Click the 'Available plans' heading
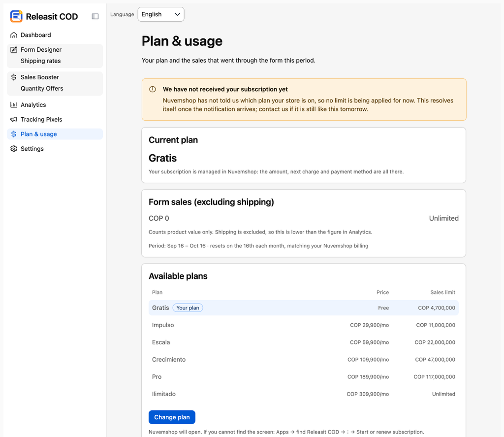Image resolution: width=504 pixels, height=437 pixels. point(178,276)
